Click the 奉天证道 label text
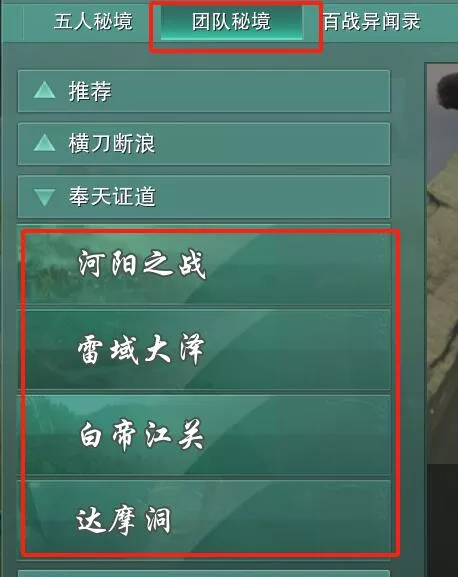This screenshot has width=458, height=577. click(112, 197)
